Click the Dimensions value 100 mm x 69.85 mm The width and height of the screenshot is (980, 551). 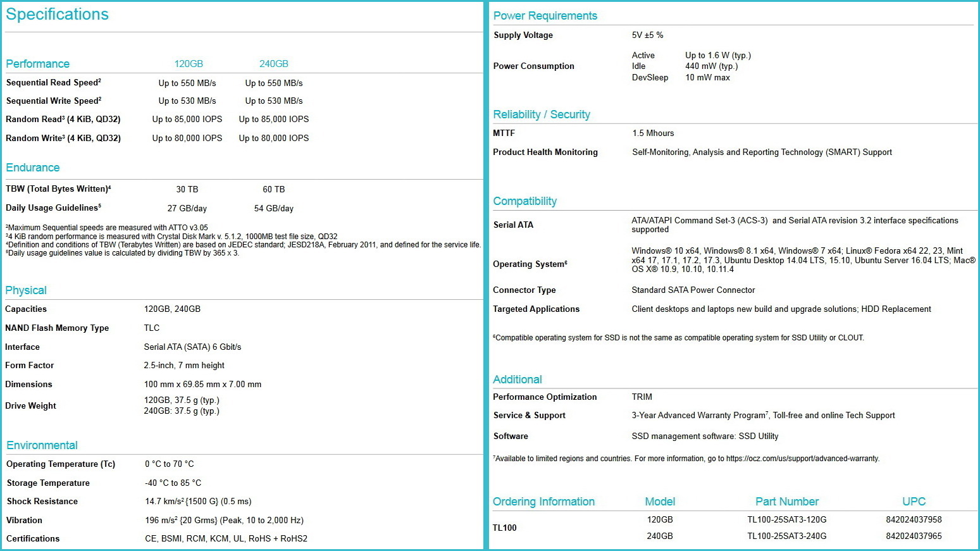click(x=202, y=384)
